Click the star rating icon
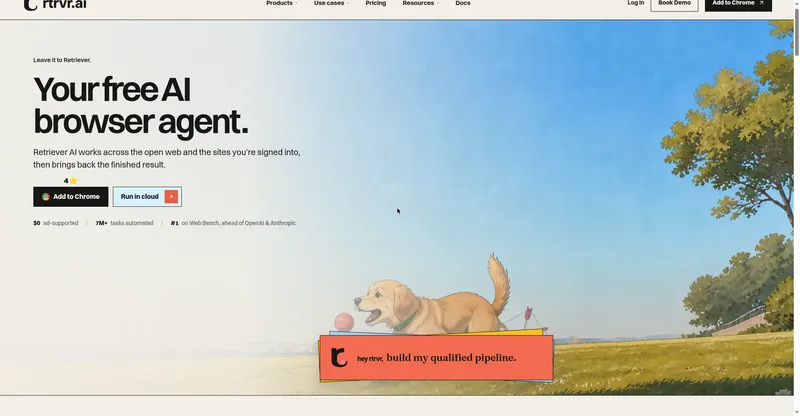This screenshot has width=800, height=416. [x=73, y=180]
